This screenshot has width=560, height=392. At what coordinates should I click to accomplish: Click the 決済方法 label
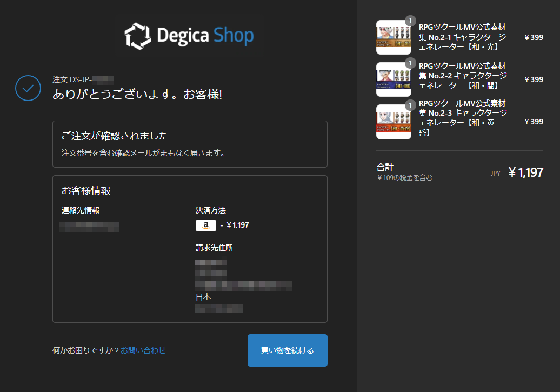(x=210, y=210)
